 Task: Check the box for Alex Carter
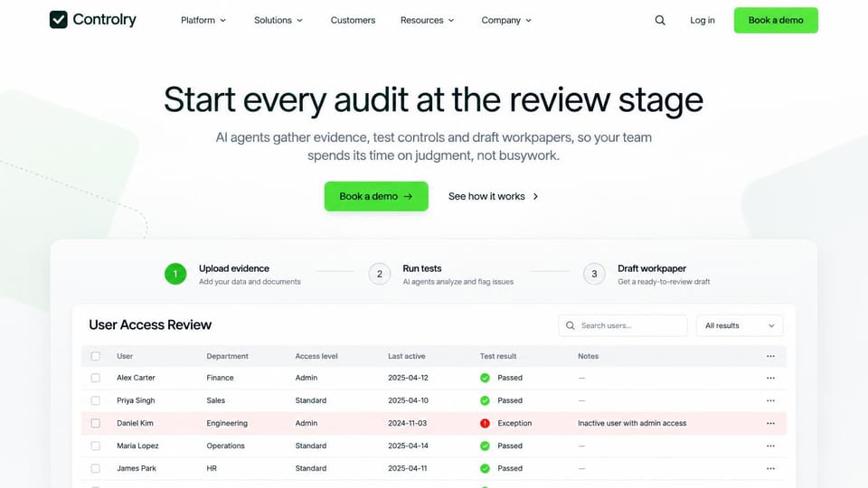pyautogui.click(x=96, y=378)
